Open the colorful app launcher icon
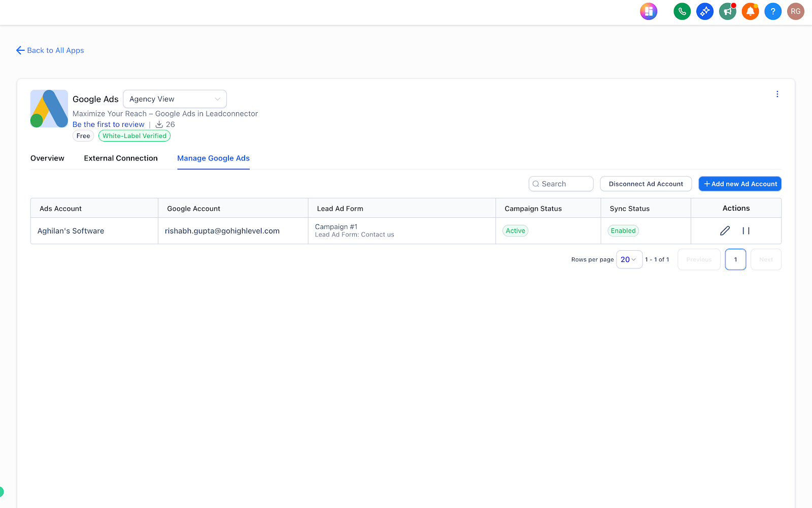812x508 pixels. click(x=649, y=11)
